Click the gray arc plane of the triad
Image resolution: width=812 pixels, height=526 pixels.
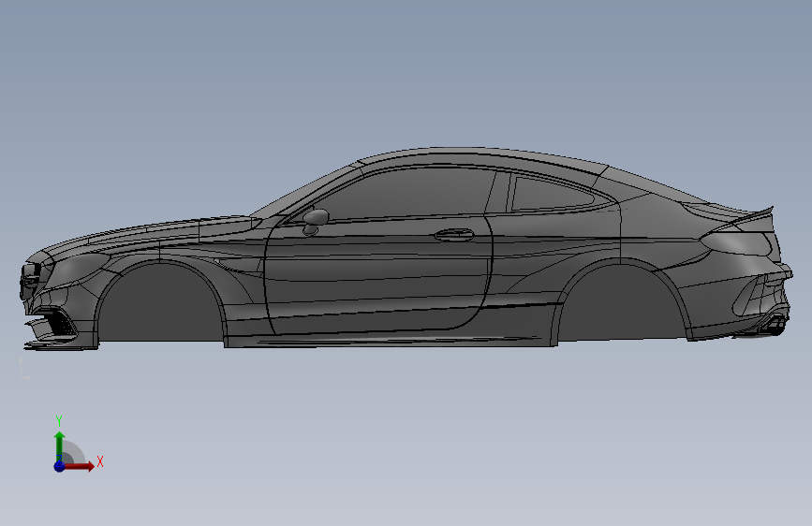point(74,452)
